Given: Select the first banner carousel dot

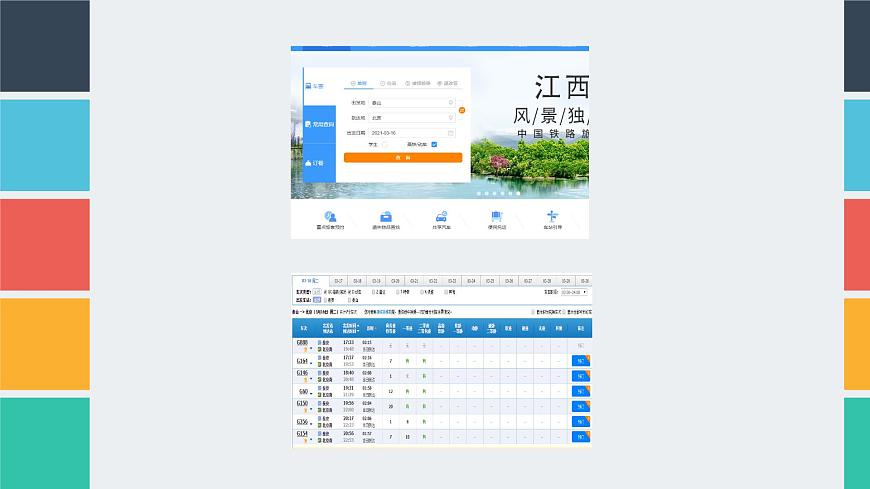Looking at the screenshot, I should coord(479,193).
